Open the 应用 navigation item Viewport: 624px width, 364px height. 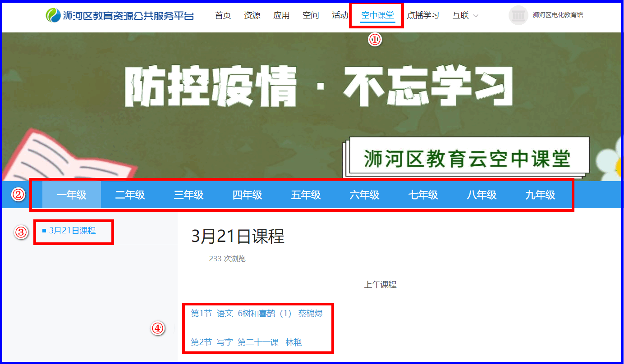[x=281, y=15]
